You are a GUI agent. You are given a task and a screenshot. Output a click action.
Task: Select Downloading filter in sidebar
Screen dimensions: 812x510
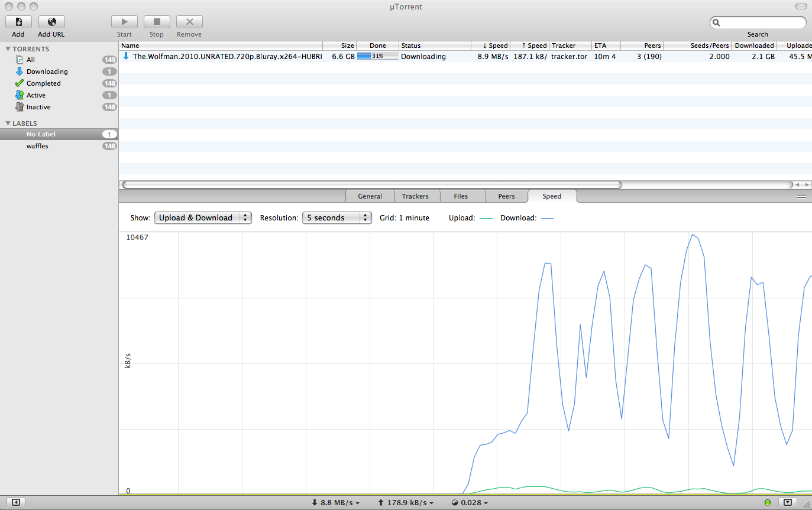click(x=47, y=72)
